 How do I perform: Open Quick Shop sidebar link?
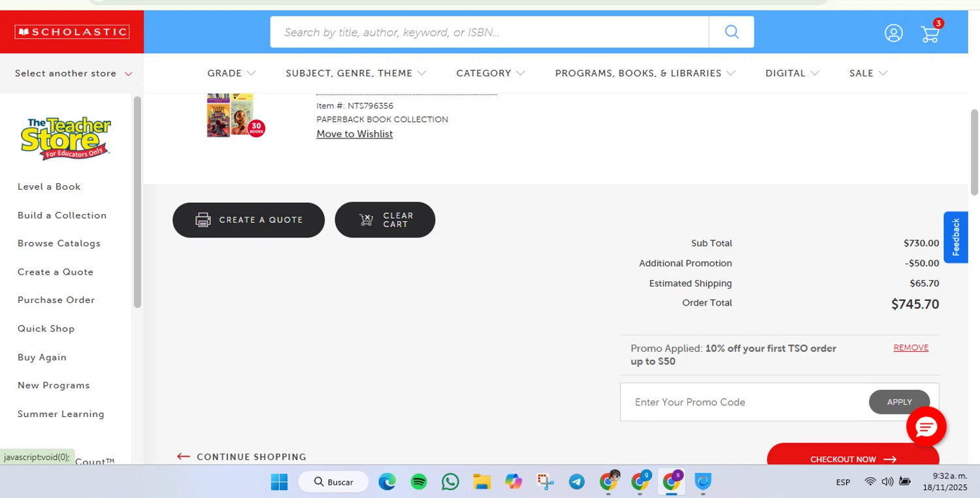pos(46,329)
